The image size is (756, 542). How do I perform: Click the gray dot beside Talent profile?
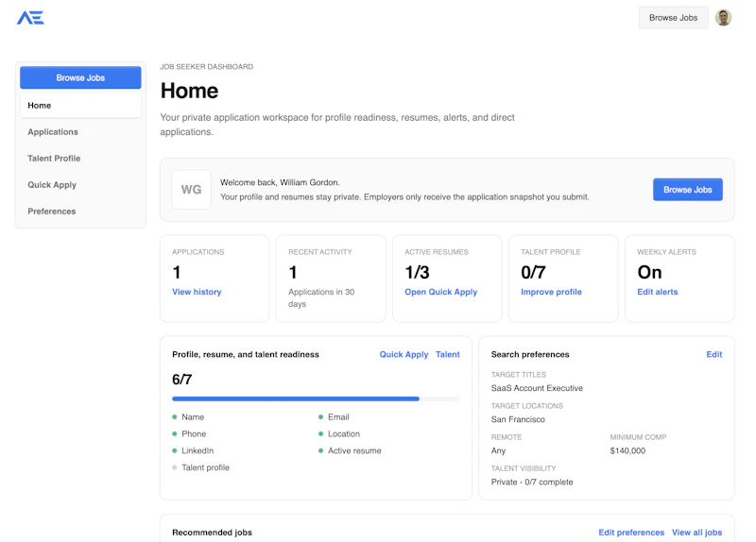pos(175,467)
